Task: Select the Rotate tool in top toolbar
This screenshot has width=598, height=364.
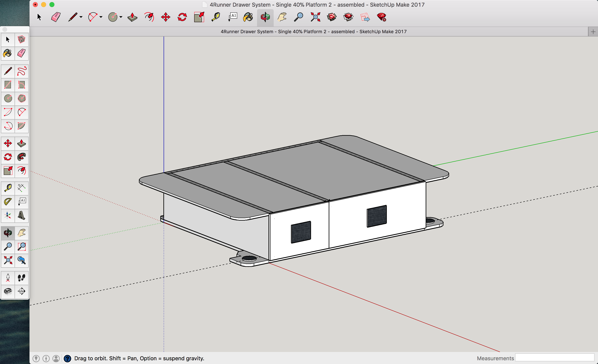Action: click(x=182, y=17)
